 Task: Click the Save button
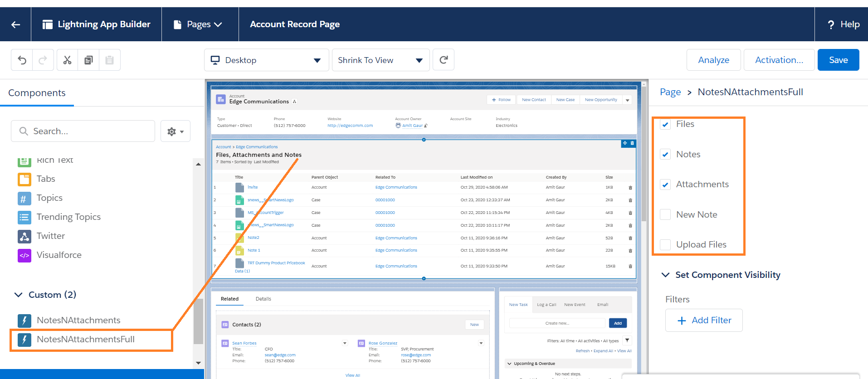838,60
